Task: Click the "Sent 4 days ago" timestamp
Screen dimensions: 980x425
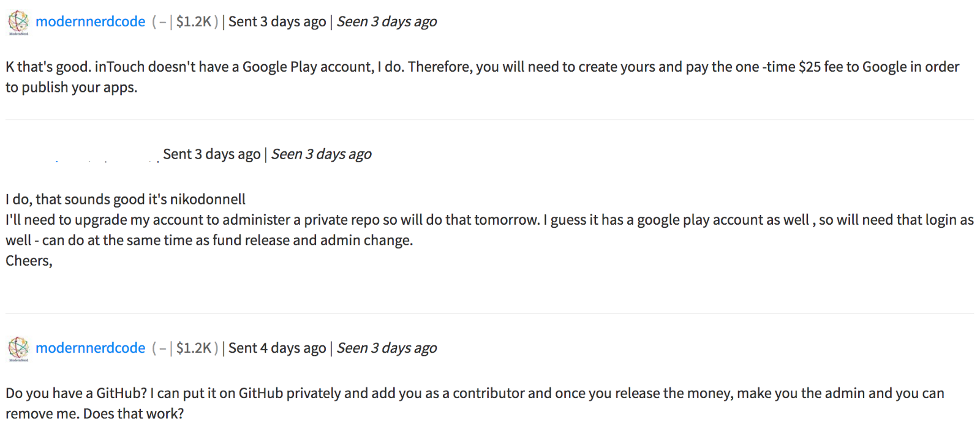Action: click(277, 348)
